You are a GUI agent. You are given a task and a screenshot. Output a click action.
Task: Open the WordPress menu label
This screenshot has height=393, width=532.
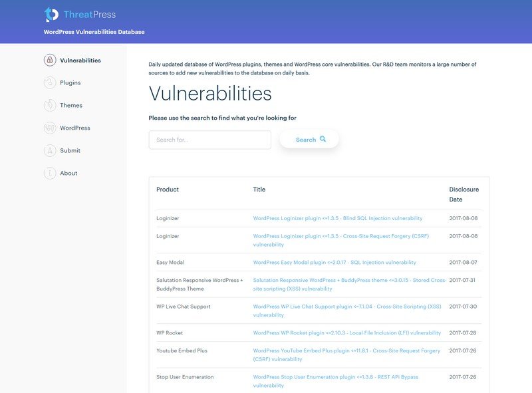(x=75, y=128)
